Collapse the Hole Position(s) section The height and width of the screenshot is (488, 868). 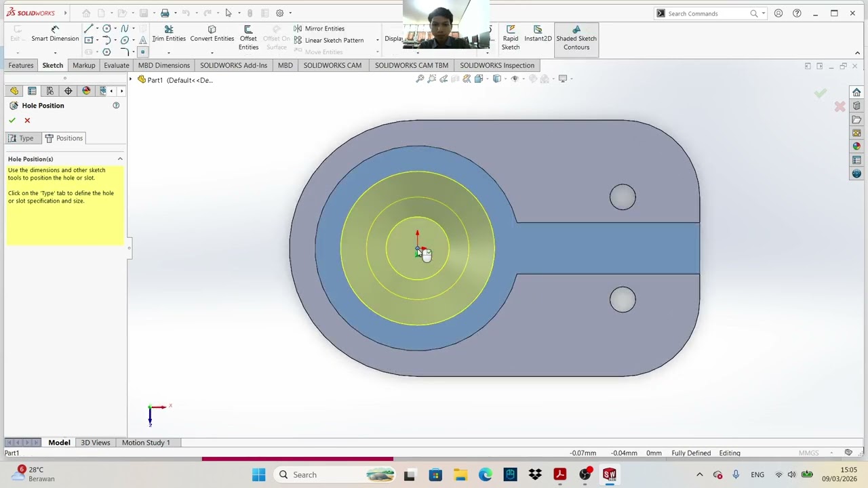(x=120, y=159)
